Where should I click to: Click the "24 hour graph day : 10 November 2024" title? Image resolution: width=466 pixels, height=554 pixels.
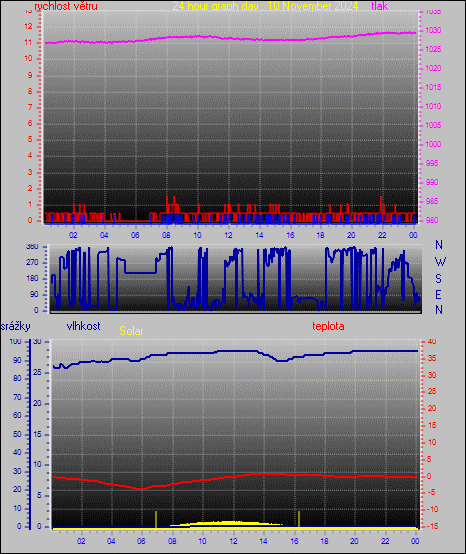pyautogui.click(x=265, y=6)
